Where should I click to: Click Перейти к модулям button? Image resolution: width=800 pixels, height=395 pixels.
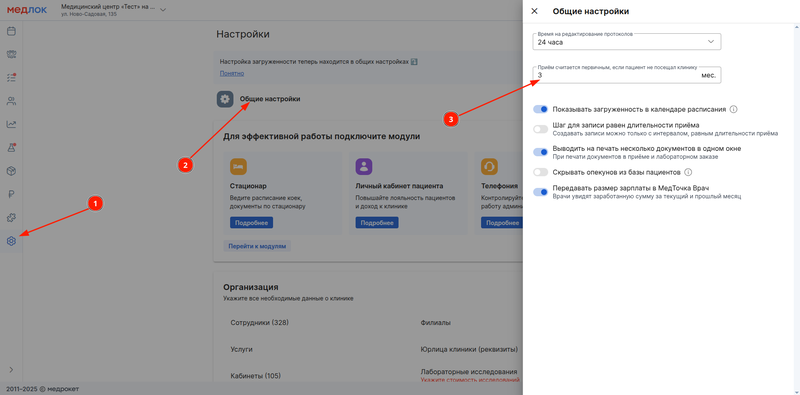pyautogui.click(x=257, y=246)
